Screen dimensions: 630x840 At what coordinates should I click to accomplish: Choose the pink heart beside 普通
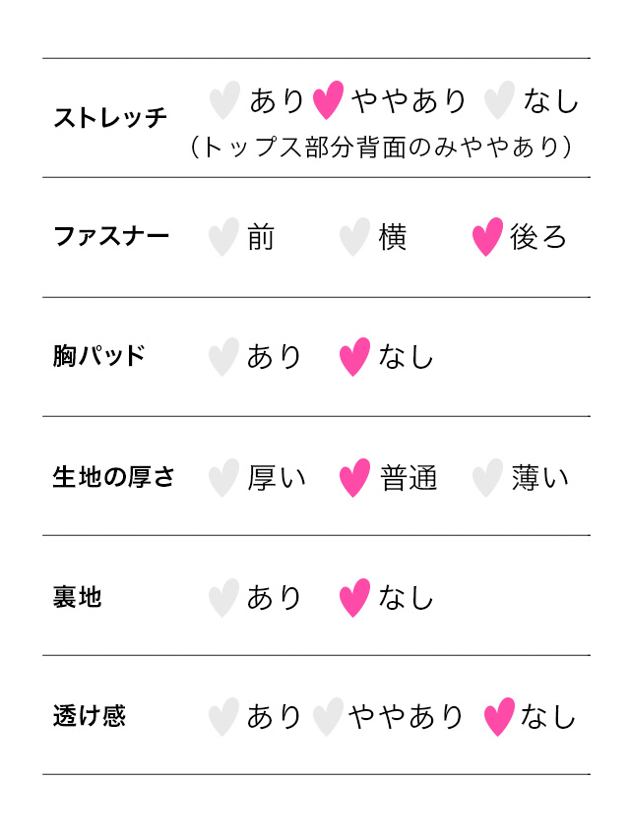pos(354,478)
